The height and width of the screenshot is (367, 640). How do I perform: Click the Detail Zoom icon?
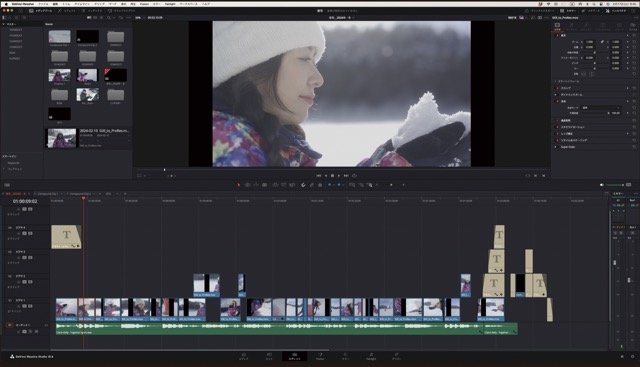pos(361,185)
